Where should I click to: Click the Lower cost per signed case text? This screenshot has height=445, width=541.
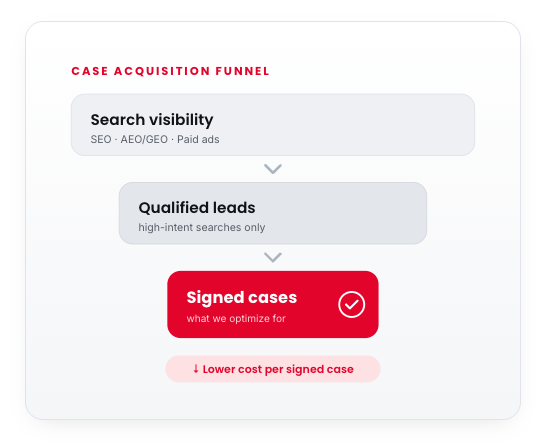[278, 369]
